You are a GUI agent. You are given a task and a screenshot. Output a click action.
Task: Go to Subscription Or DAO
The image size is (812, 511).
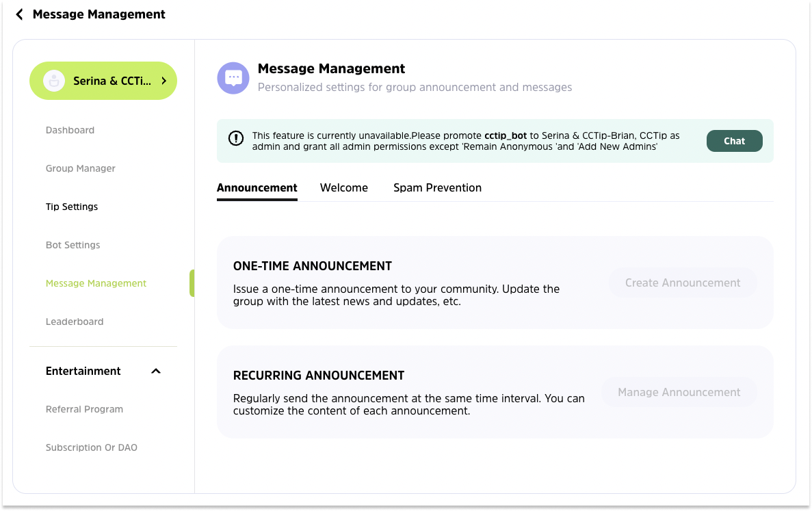(x=92, y=447)
